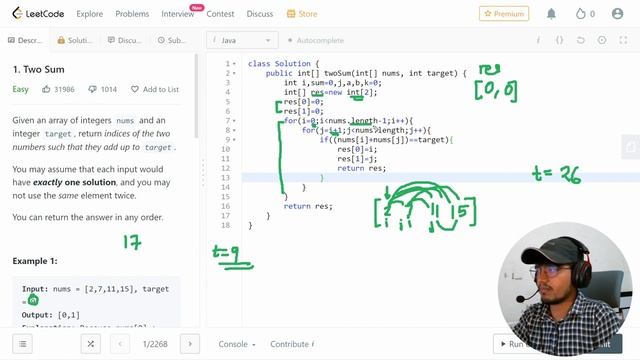The width and height of the screenshot is (640, 360).
Task: Click the Premium button
Action: click(504, 13)
